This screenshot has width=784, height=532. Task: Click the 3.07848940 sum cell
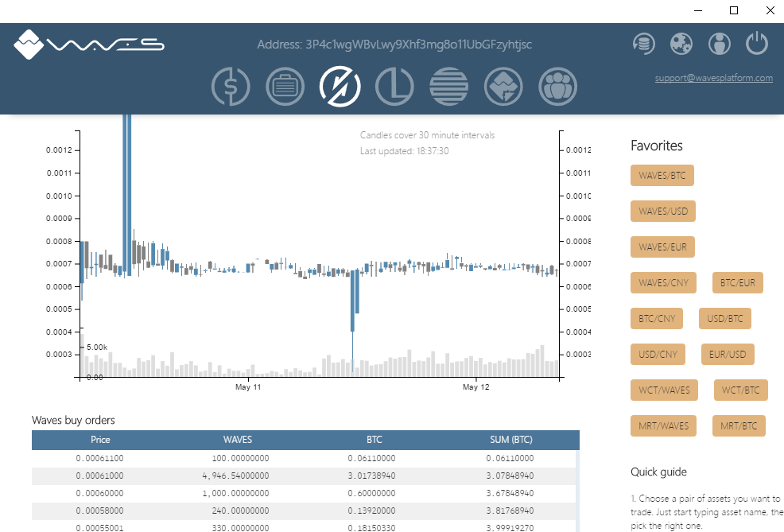pos(510,476)
